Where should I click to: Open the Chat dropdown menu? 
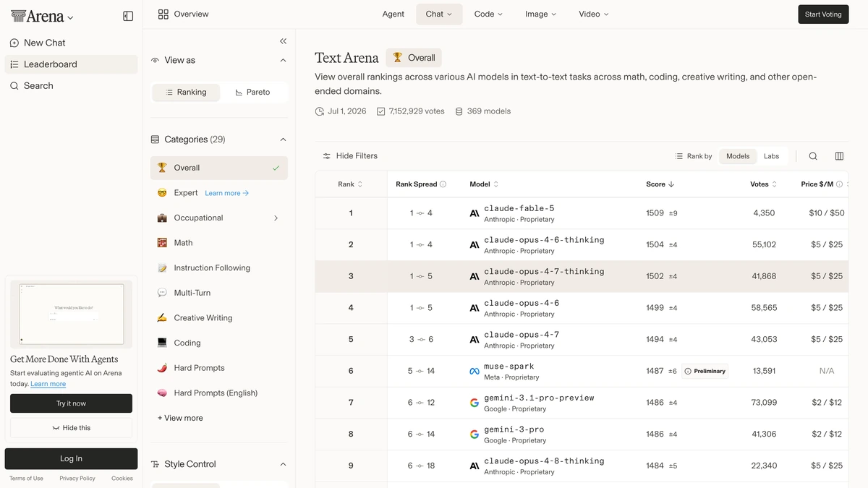[439, 14]
